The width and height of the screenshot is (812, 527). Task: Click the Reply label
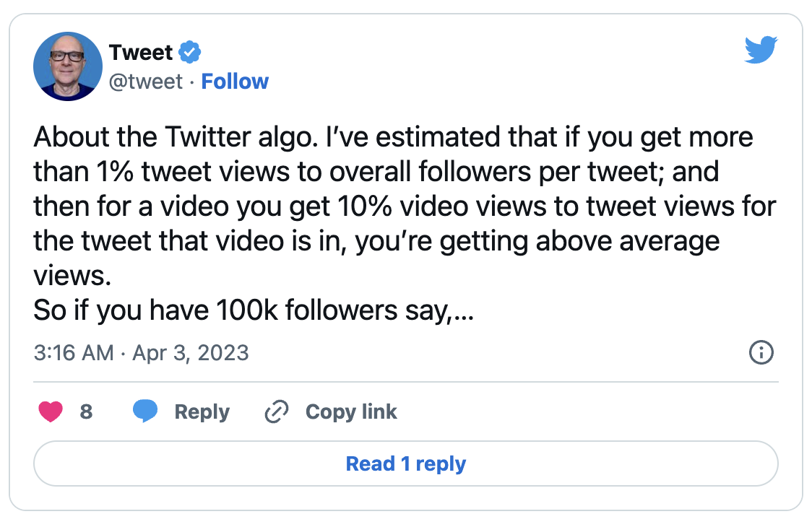click(x=202, y=412)
